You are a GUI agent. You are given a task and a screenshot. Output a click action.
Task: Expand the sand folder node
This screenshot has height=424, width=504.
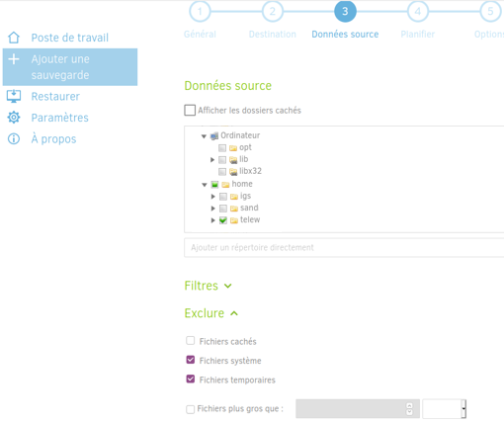pos(212,209)
